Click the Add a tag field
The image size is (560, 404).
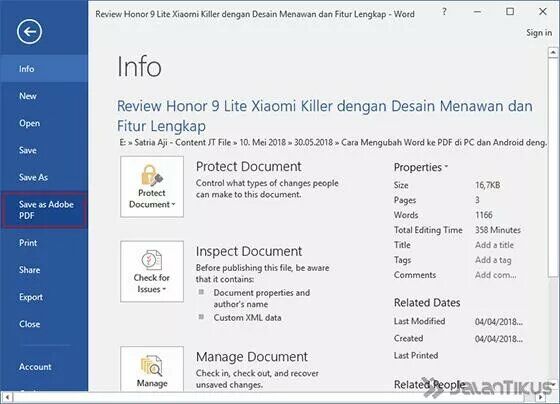click(x=493, y=260)
